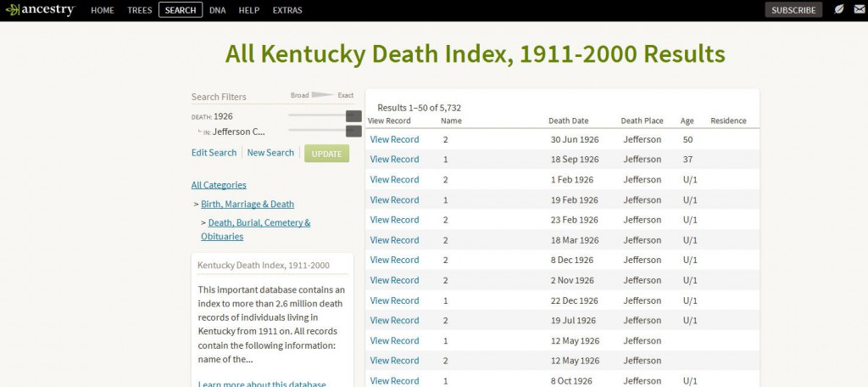Click the page title All Kentucky Death Index Results
Viewport: 868px width, 387px height.
click(475, 54)
